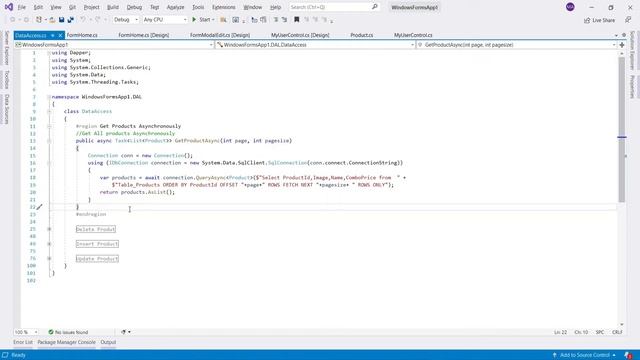
Task: Open the Debug configuration dropdown
Action: [126, 20]
